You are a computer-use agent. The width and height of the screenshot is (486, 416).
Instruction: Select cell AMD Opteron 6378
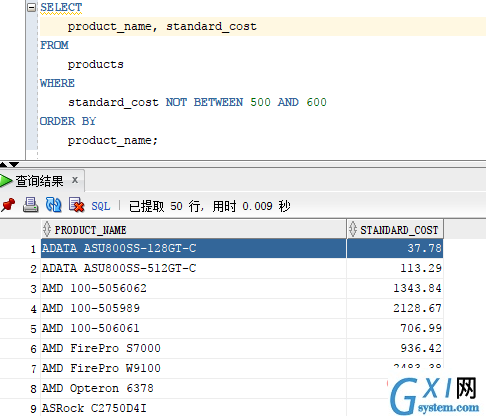pos(193,388)
